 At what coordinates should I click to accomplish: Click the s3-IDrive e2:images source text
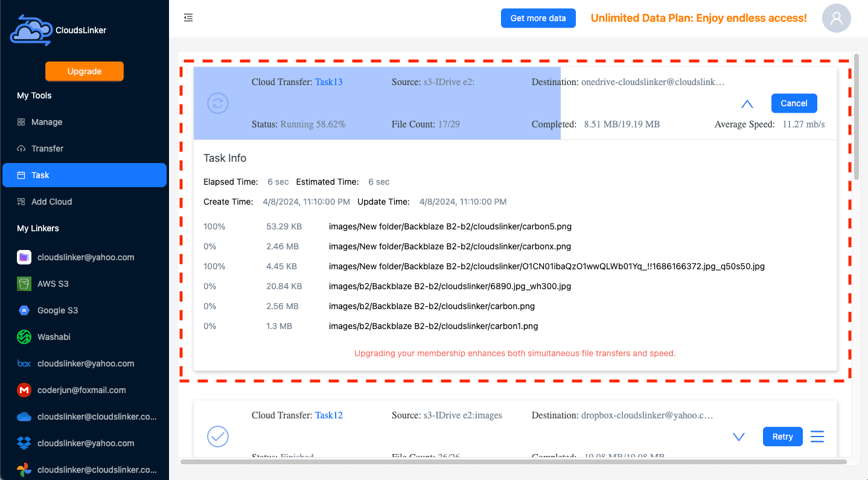tap(462, 415)
